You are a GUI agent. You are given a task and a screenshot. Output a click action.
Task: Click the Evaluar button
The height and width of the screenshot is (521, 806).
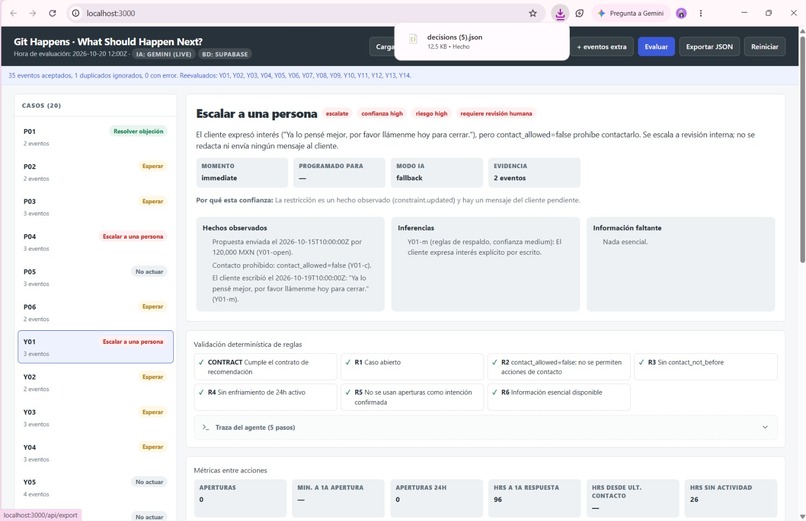(656, 47)
